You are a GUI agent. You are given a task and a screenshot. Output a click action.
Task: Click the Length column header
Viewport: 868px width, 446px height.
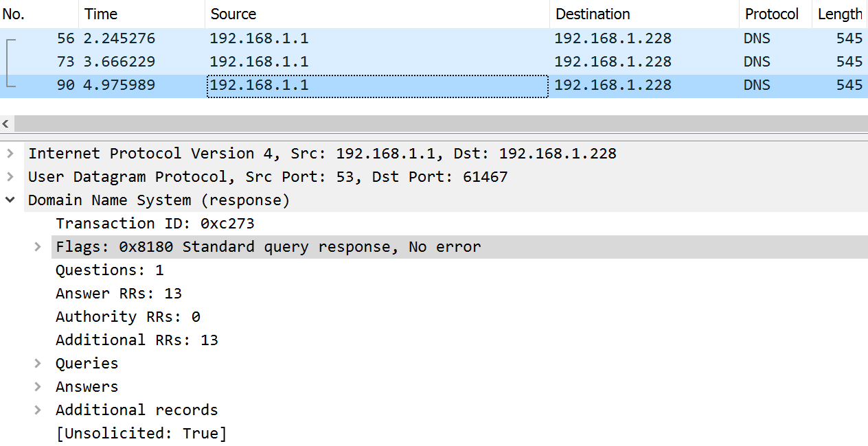(x=839, y=14)
